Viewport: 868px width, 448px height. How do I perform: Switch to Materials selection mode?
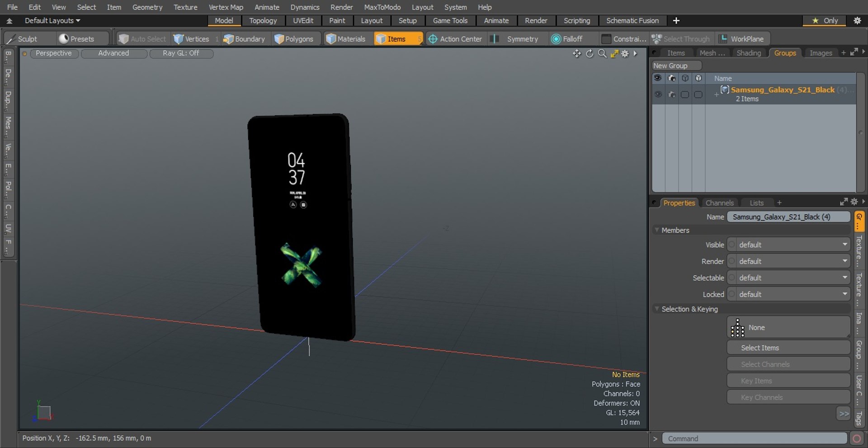pos(346,39)
